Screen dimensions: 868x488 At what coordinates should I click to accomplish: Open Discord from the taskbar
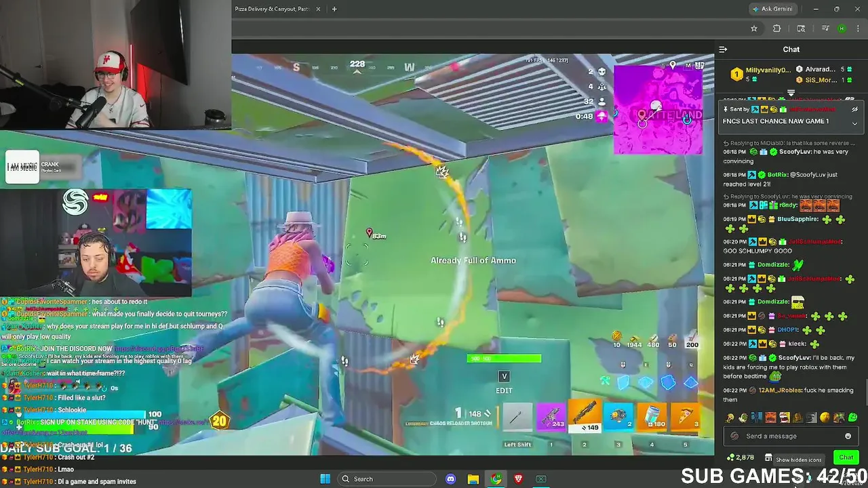[x=451, y=479]
